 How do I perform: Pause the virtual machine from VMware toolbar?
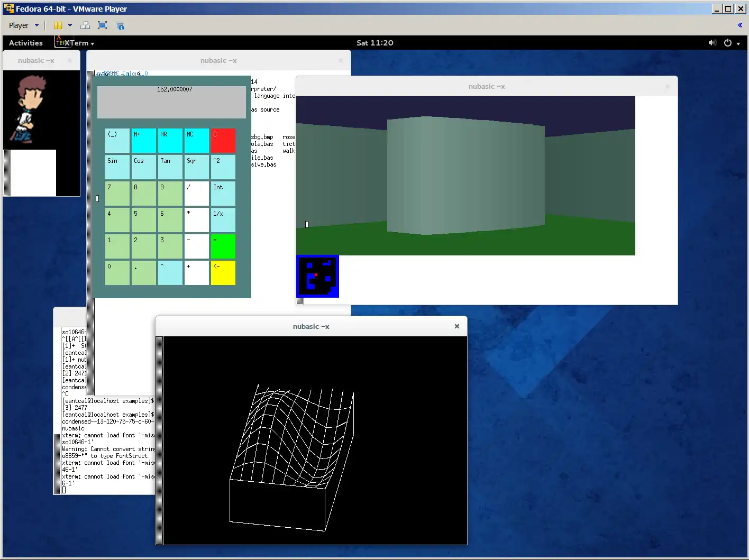click(58, 25)
